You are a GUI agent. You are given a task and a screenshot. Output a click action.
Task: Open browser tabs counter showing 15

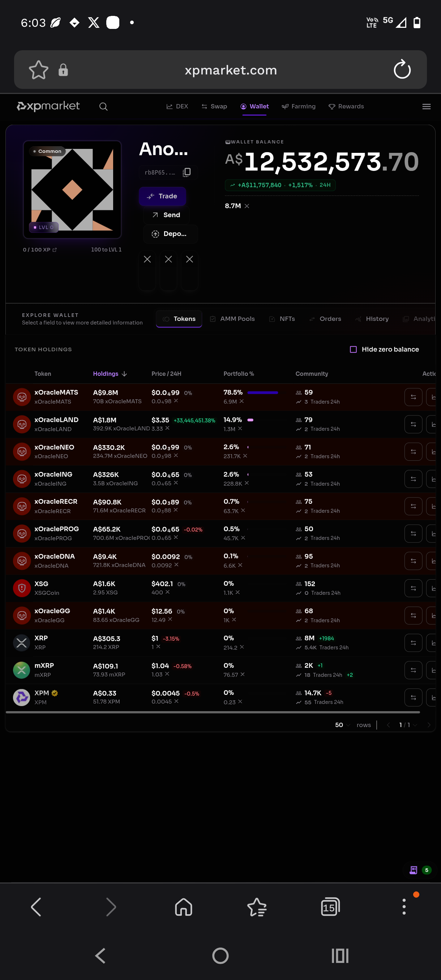point(330,907)
